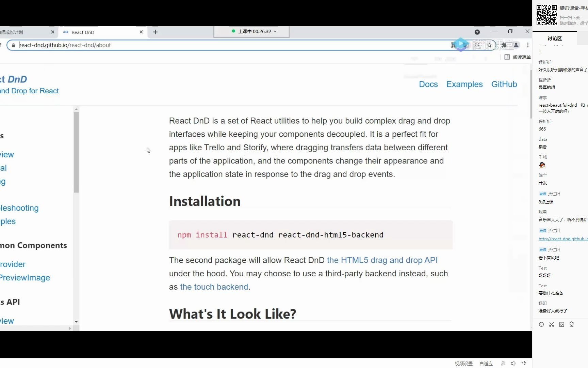588x368 pixels.
Task: Click the chat message 8点上课
Action: (x=546, y=202)
